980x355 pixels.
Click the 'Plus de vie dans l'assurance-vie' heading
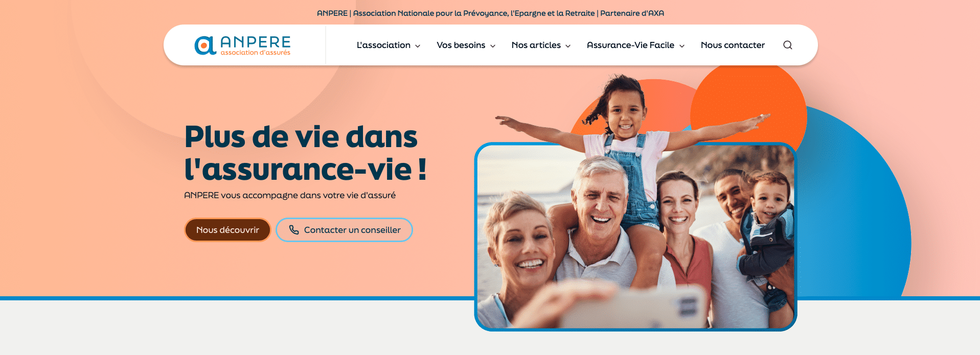pyautogui.click(x=305, y=153)
